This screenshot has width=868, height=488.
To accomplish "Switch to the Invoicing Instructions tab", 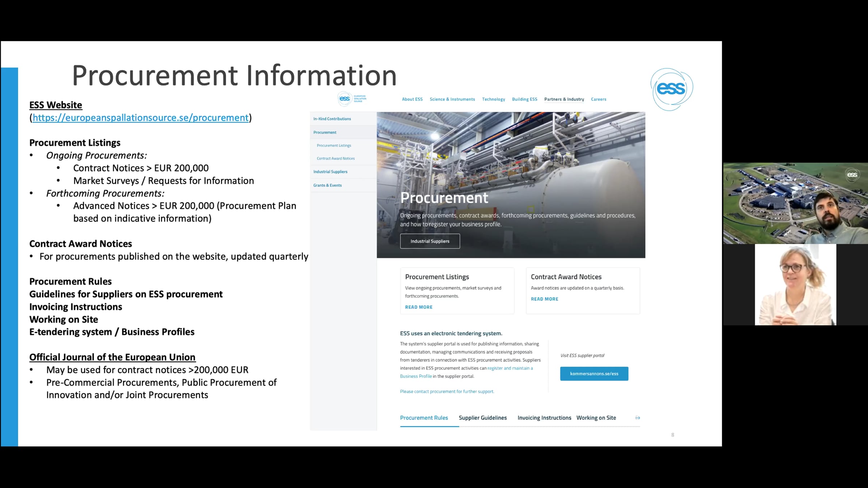I will tap(544, 418).
